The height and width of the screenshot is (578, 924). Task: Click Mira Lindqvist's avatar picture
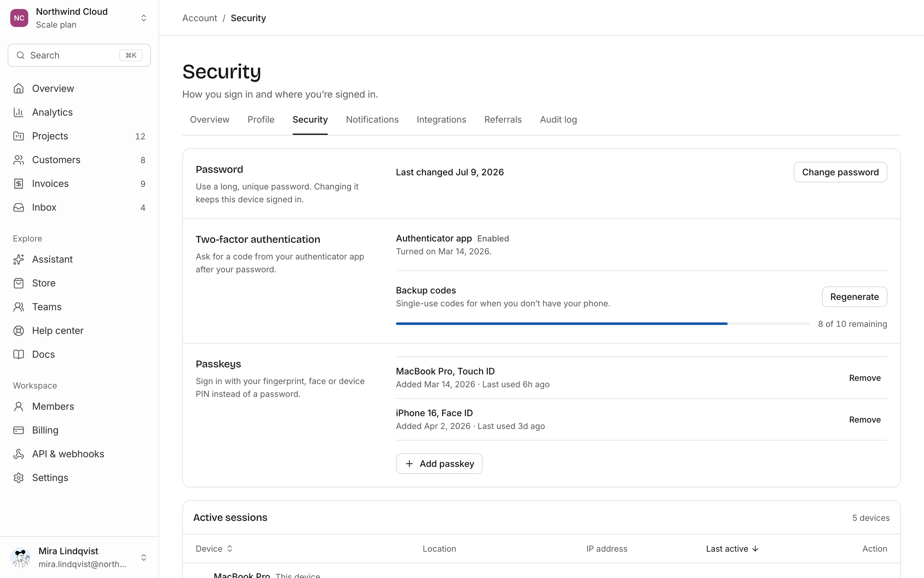pos(21,557)
